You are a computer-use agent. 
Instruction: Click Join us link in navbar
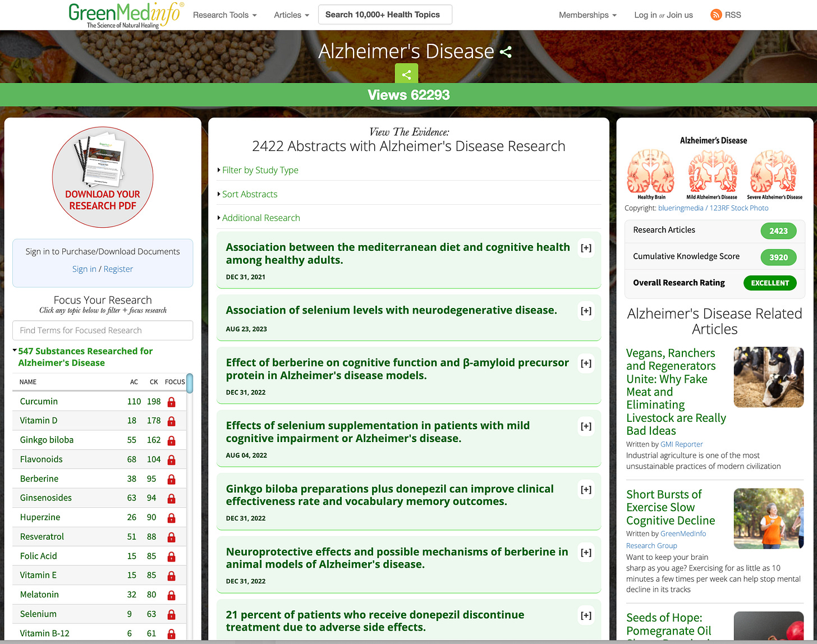[x=681, y=15]
